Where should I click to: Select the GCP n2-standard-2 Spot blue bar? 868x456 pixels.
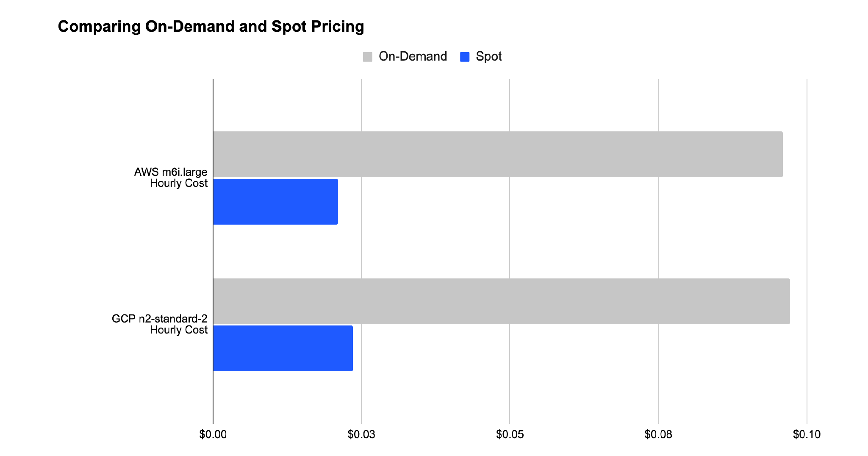point(283,348)
